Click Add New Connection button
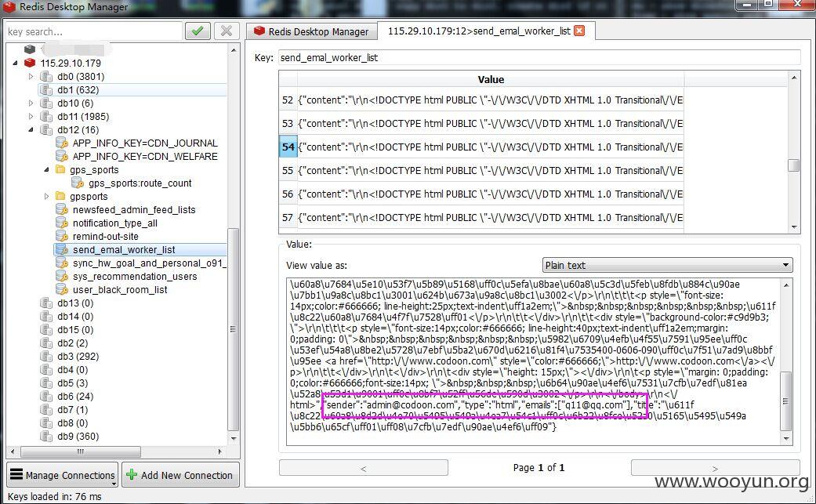This screenshot has width=816, height=504. pyautogui.click(x=180, y=475)
